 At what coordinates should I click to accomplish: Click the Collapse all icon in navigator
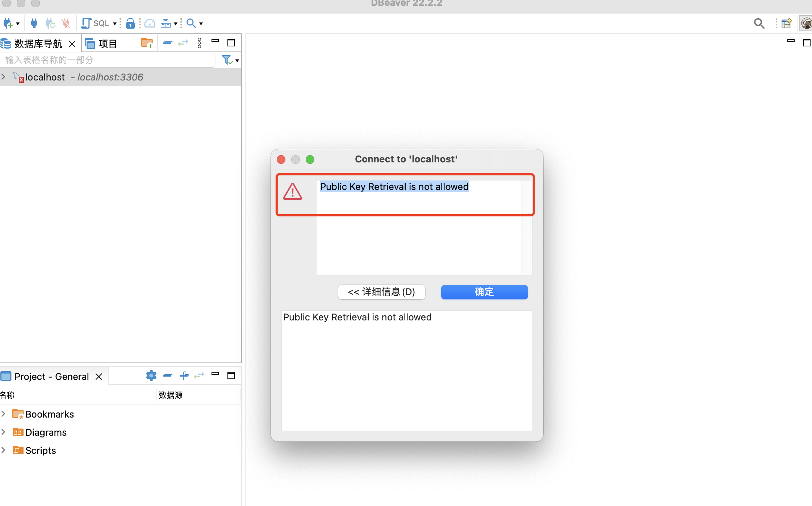168,43
